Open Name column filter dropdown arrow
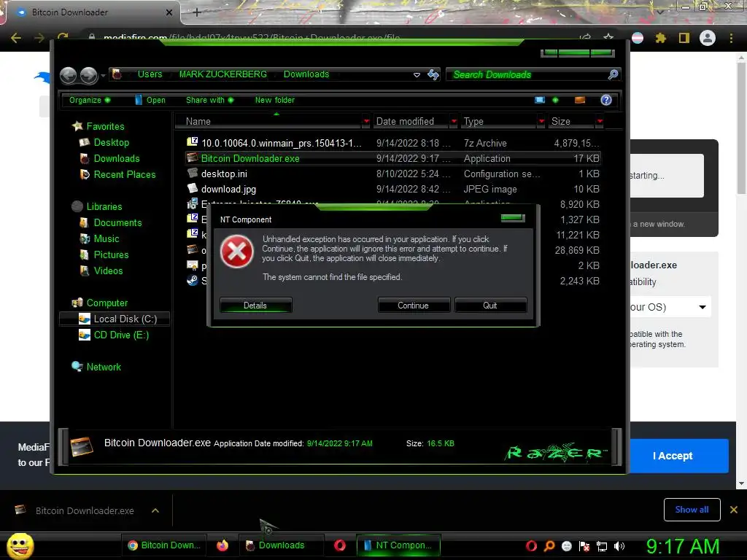 click(366, 122)
